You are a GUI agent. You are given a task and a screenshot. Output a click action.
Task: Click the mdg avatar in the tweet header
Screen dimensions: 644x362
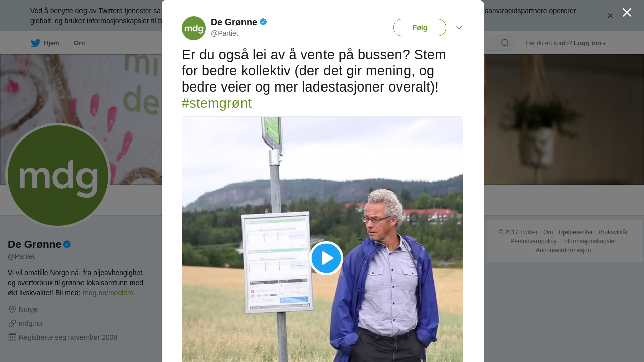(x=194, y=28)
